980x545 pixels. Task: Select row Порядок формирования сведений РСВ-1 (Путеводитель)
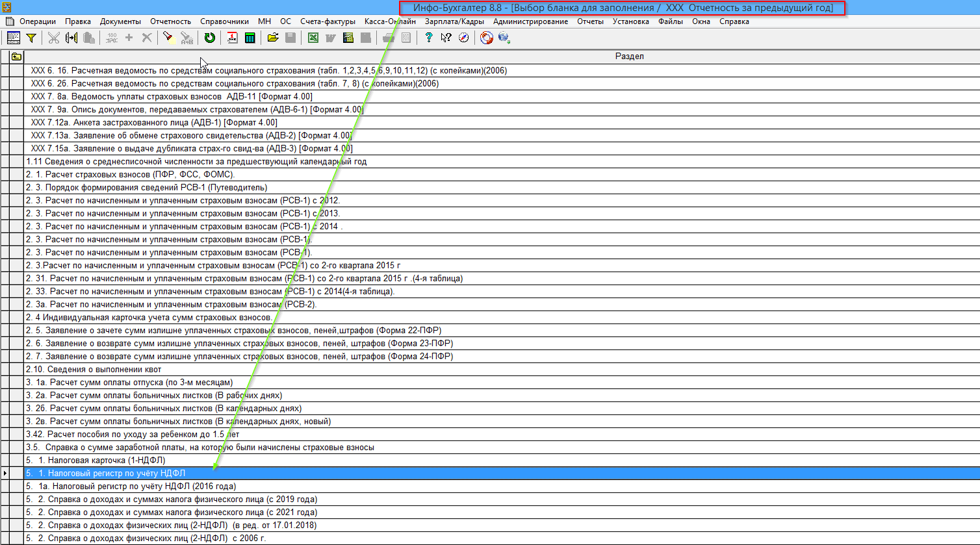pyautogui.click(x=501, y=188)
